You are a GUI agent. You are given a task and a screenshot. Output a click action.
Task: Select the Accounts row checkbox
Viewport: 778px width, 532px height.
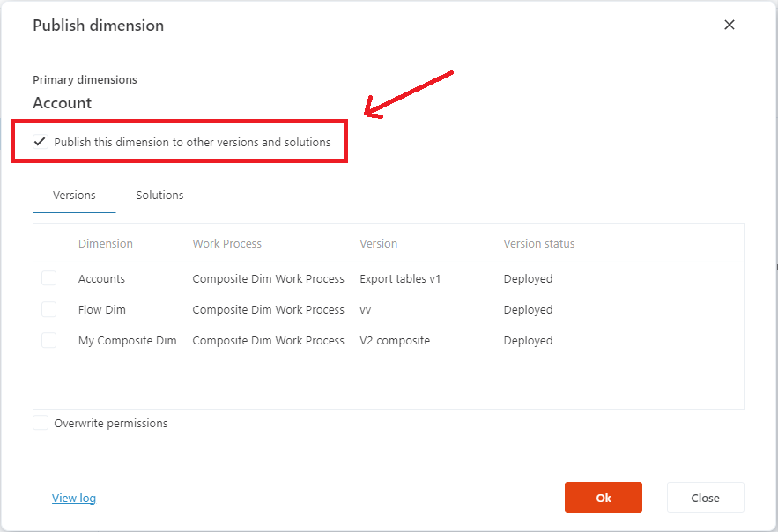click(48, 278)
